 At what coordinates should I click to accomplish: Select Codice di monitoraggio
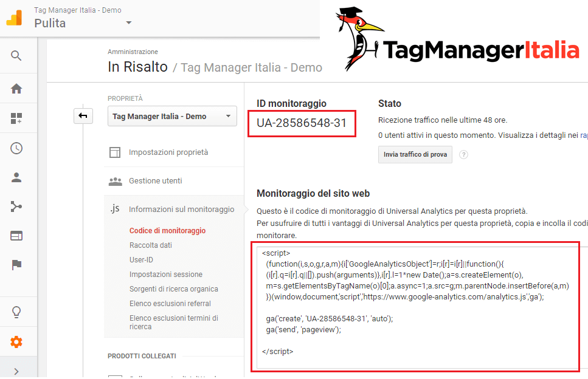(167, 231)
